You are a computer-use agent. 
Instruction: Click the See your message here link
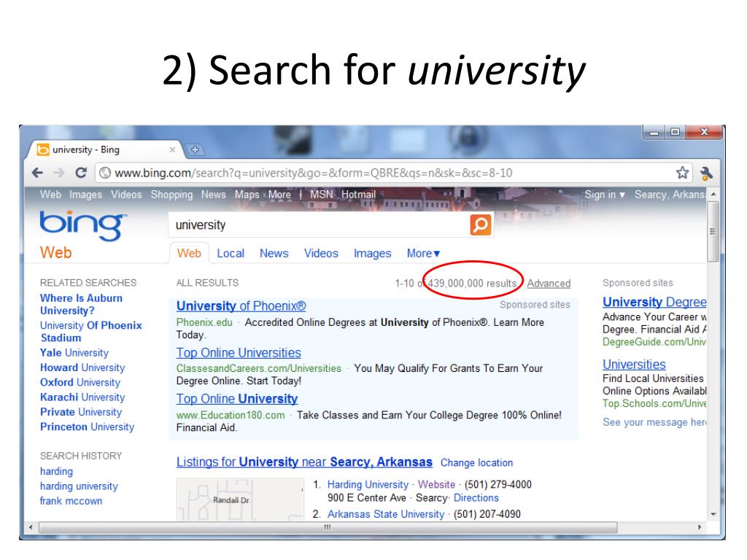tap(654, 422)
